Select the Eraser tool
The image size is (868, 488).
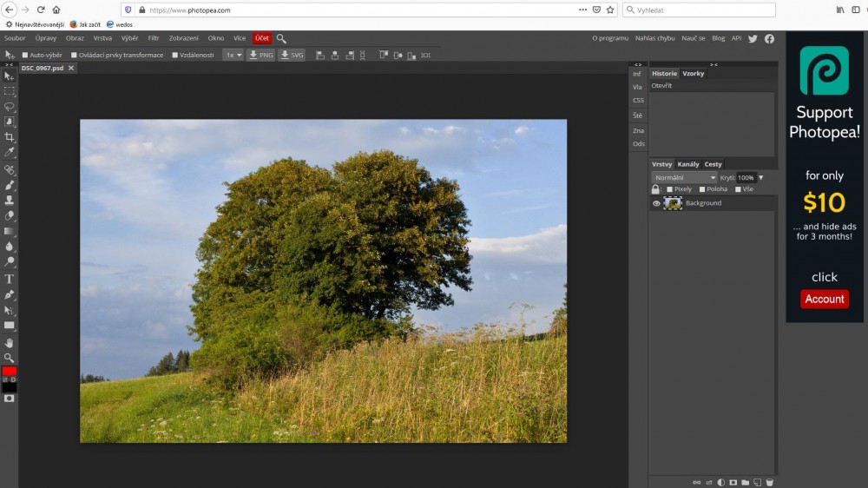click(10, 215)
